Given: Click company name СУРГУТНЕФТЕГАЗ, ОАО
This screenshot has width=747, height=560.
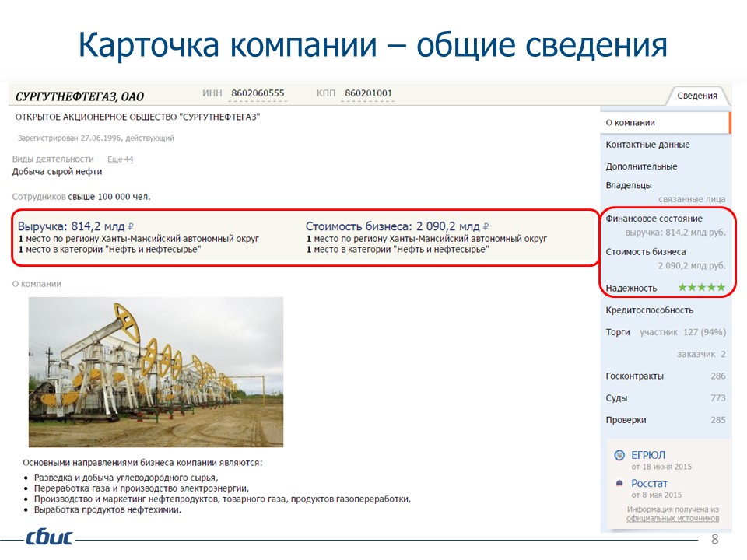Looking at the screenshot, I should [x=79, y=96].
